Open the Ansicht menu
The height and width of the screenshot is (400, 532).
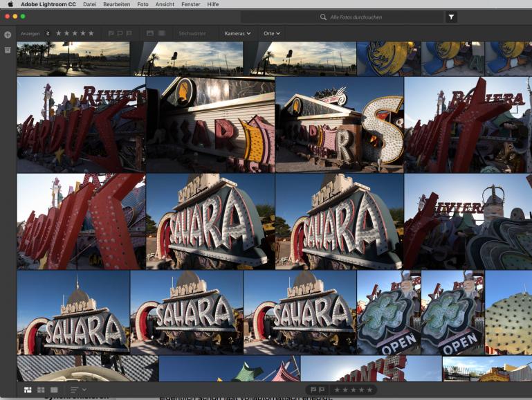coord(165,4)
